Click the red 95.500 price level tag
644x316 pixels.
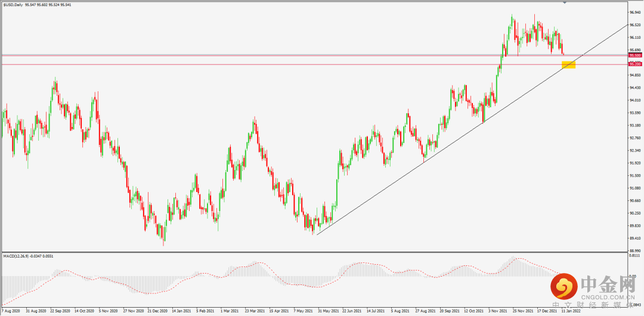tap(636, 55)
